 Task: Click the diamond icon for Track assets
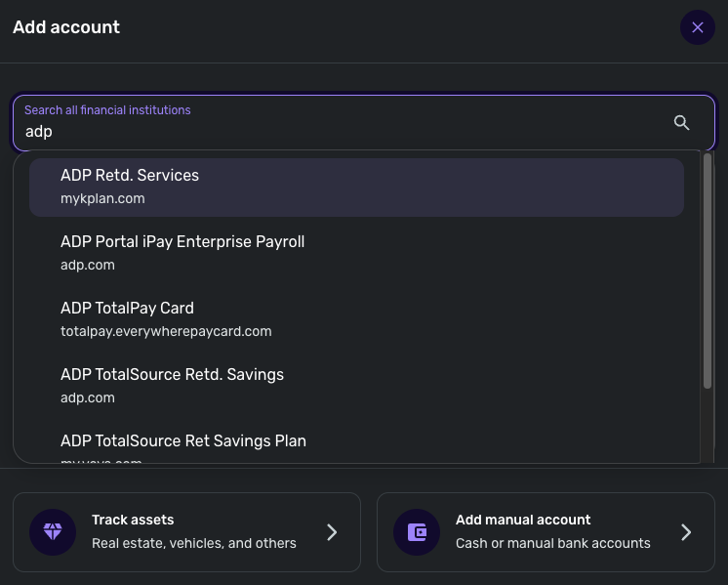(x=53, y=532)
